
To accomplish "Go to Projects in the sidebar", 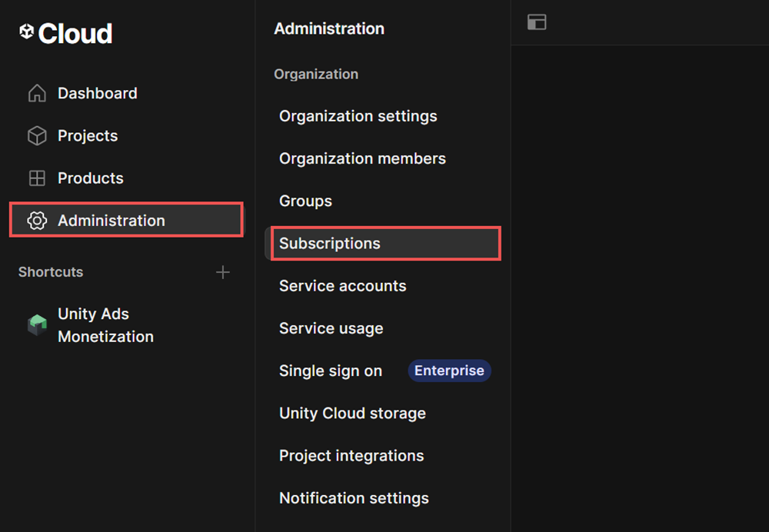I will point(88,136).
